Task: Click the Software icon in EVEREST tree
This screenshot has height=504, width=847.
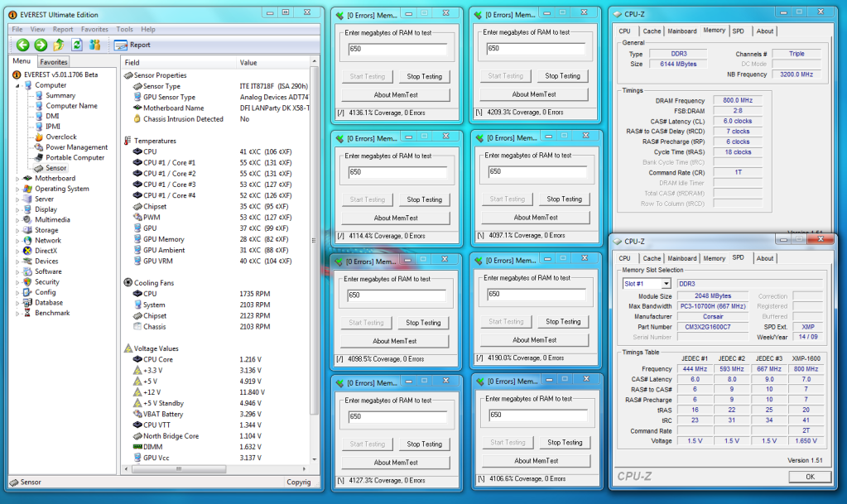Action: coord(27,271)
